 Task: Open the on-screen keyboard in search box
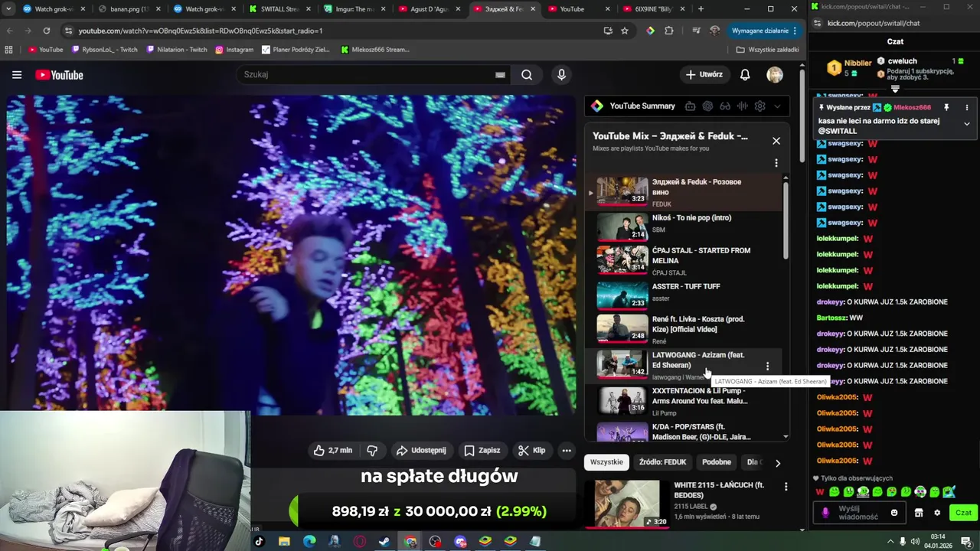[x=500, y=75]
